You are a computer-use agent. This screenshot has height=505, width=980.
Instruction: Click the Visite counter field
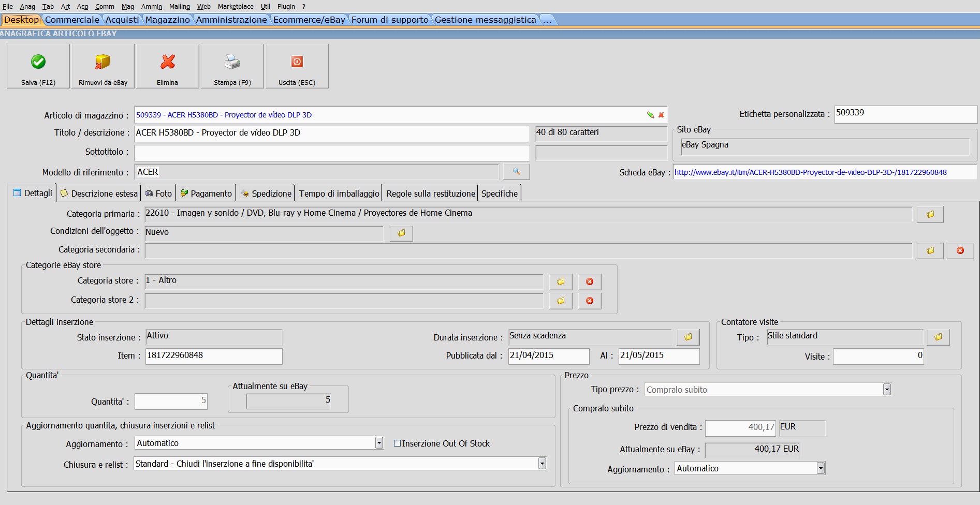(878, 356)
